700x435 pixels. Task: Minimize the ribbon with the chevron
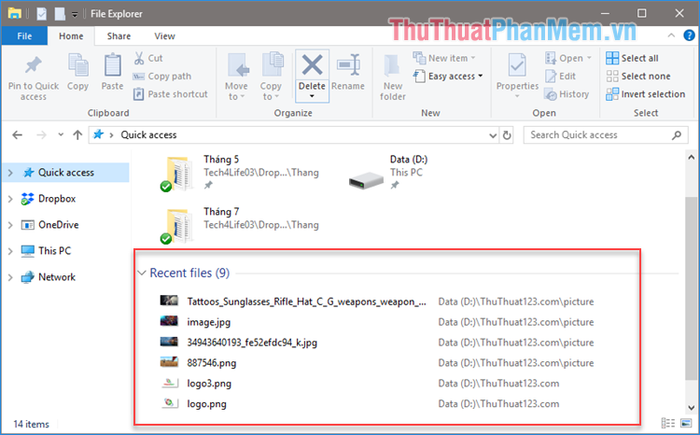(671, 36)
